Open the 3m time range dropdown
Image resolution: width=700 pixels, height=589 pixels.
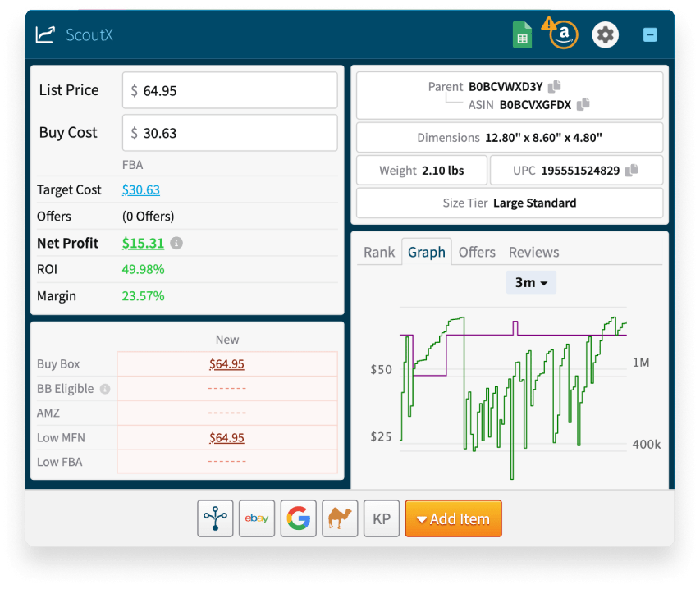[x=530, y=281]
